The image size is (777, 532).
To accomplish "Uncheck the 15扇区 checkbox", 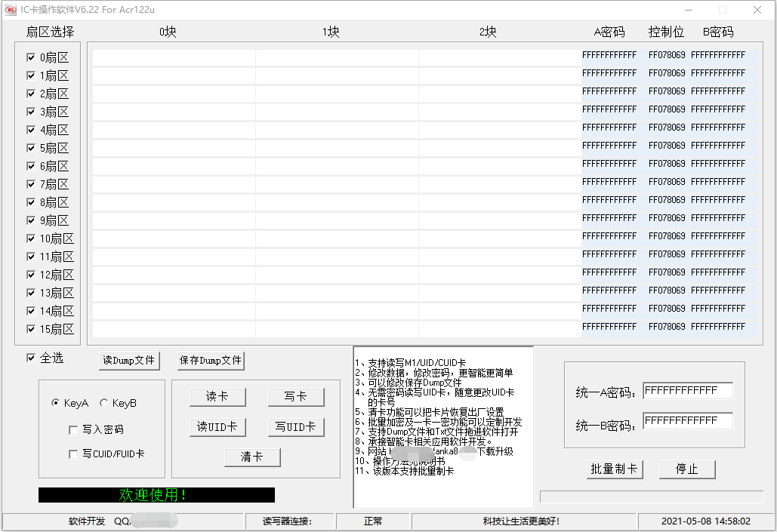I will pyautogui.click(x=31, y=329).
